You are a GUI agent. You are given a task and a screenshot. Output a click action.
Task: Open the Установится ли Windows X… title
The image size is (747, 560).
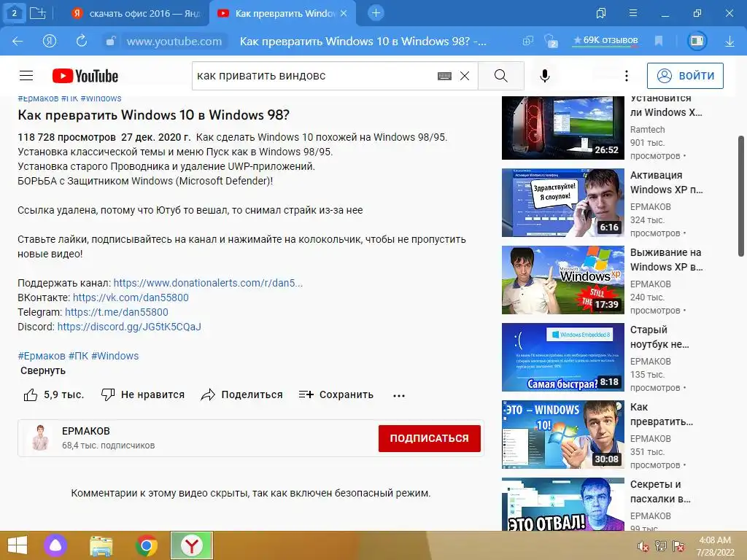pyautogui.click(x=666, y=106)
